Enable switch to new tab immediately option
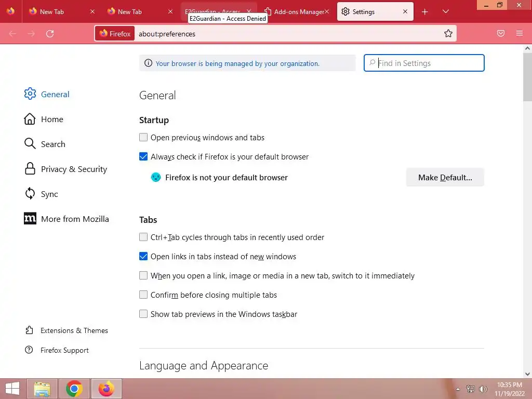 [143, 275]
